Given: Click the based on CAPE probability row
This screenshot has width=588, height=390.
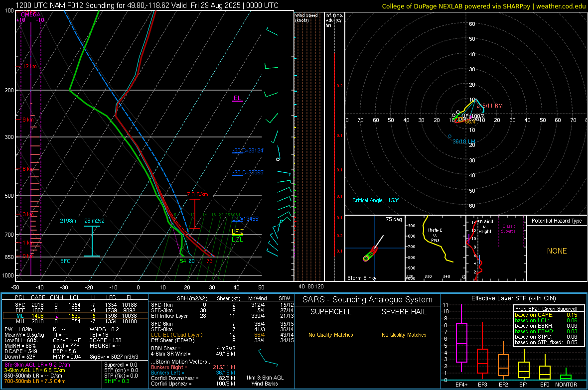Looking at the screenshot, I should pyautogui.click(x=546, y=315).
